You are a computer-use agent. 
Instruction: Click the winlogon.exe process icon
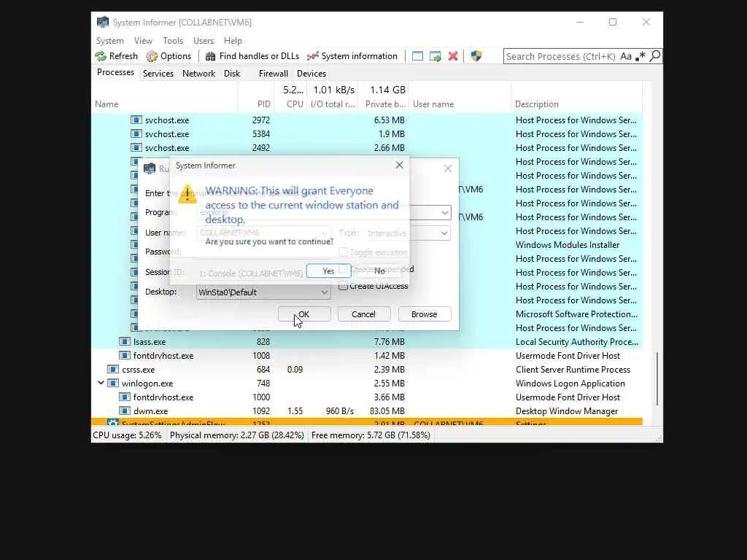click(113, 383)
